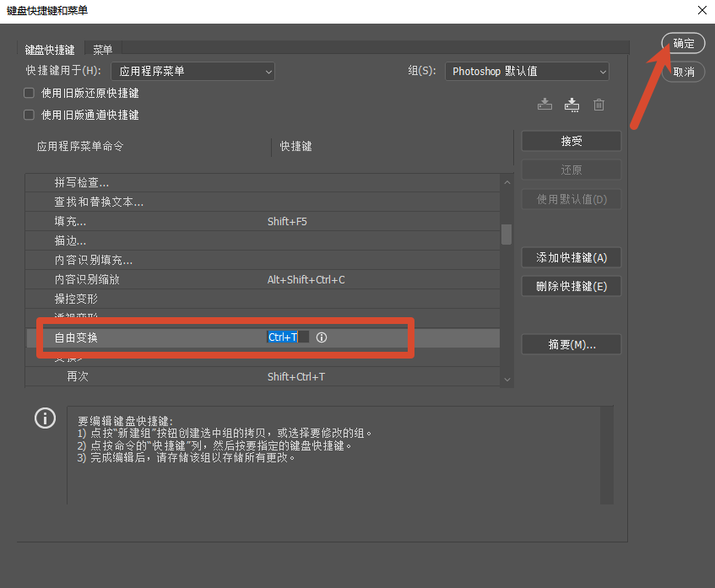Click the list scrollbar up arrow
The height and width of the screenshot is (588, 715).
click(507, 182)
